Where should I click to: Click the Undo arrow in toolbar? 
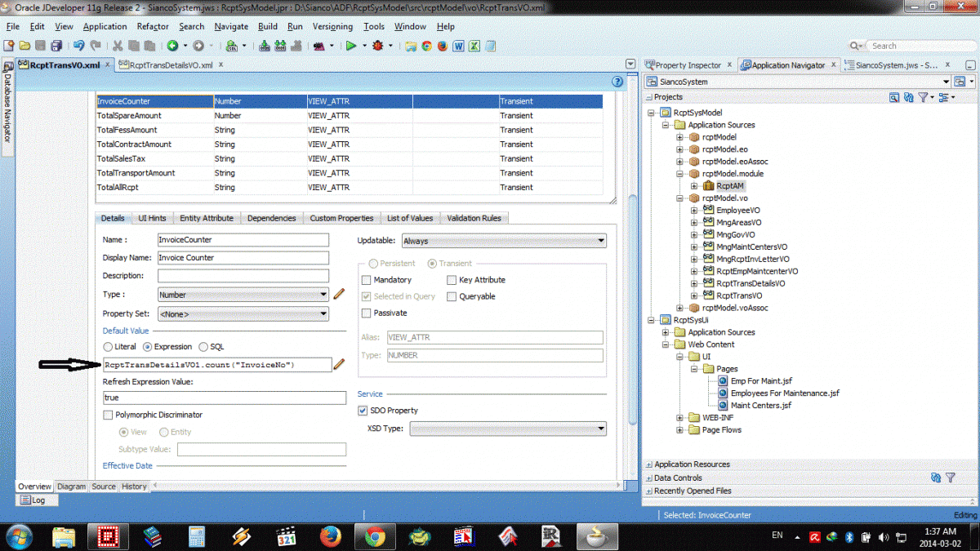point(79,46)
